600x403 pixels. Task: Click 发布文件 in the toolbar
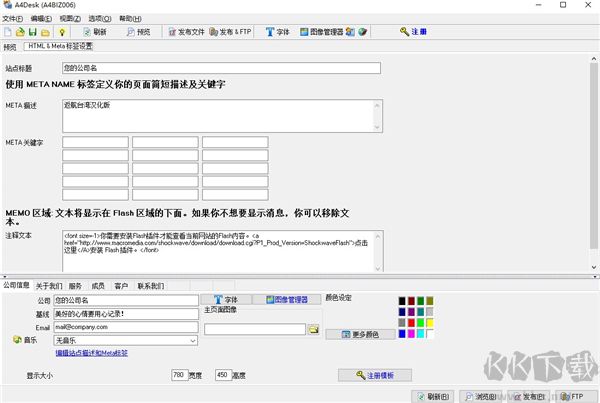[x=186, y=32]
